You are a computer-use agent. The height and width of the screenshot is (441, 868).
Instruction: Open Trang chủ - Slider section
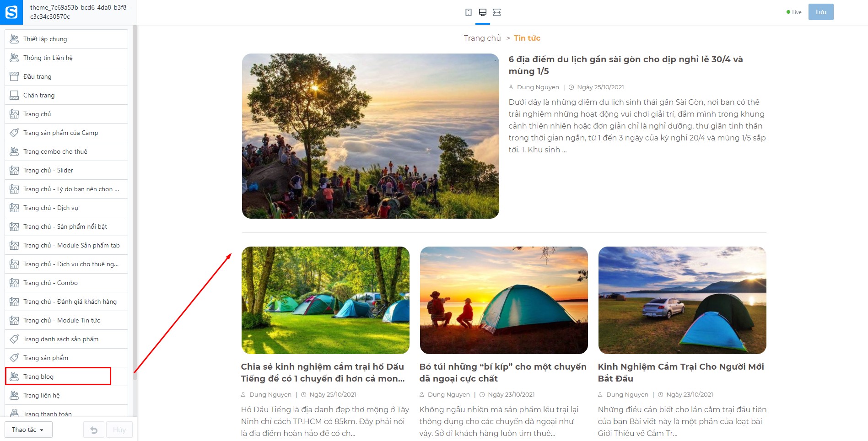66,170
